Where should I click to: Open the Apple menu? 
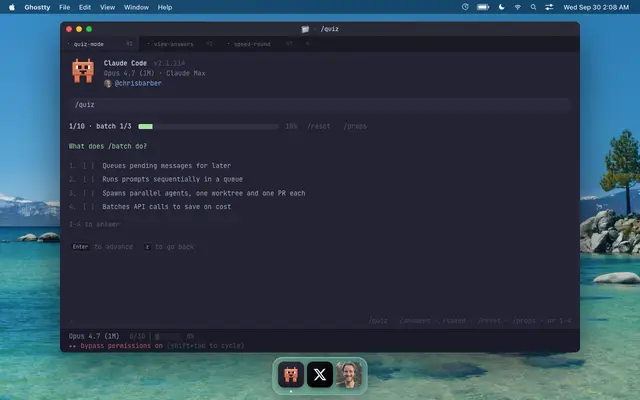coord(12,7)
